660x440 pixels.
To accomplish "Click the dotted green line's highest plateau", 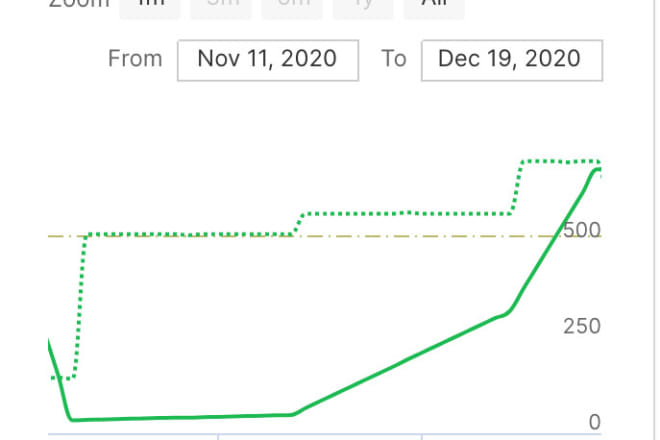I will (561, 162).
